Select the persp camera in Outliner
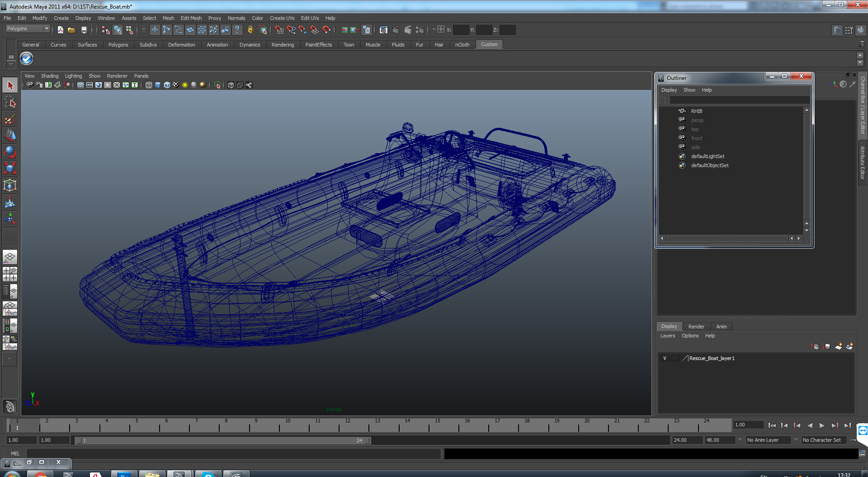Image resolution: width=868 pixels, height=477 pixels. (697, 120)
